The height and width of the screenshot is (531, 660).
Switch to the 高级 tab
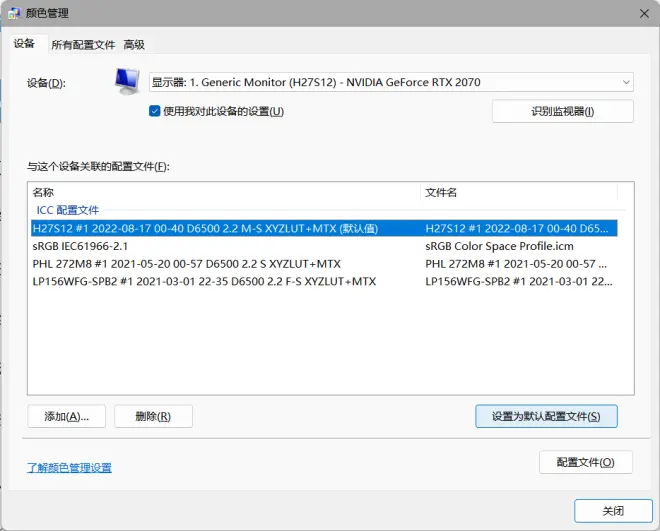[x=134, y=45]
